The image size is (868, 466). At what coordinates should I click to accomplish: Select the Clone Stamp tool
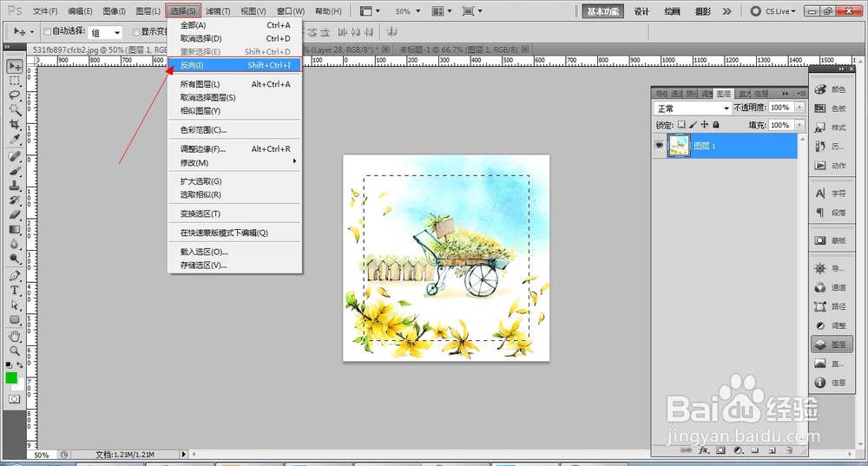pyautogui.click(x=15, y=186)
